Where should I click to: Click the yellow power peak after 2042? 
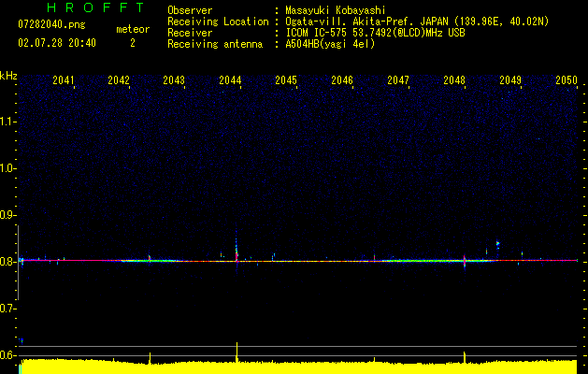150,357
